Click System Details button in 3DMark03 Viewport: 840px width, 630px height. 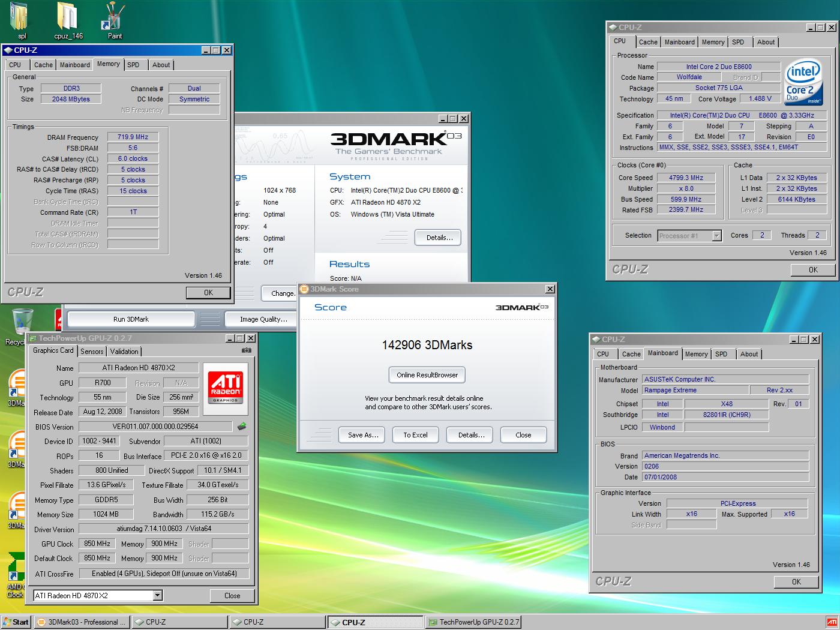coord(439,238)
